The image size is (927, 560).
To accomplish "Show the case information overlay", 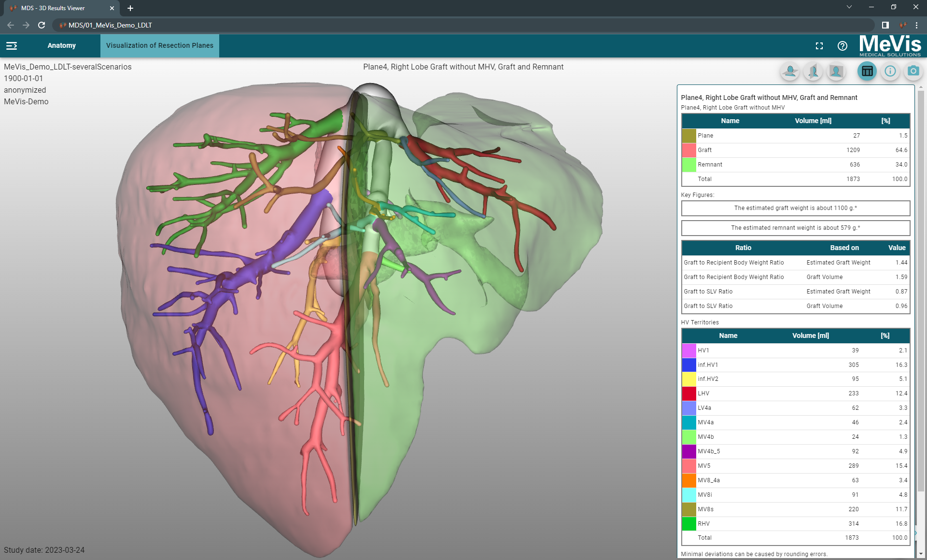I will [x=890, y=71].
